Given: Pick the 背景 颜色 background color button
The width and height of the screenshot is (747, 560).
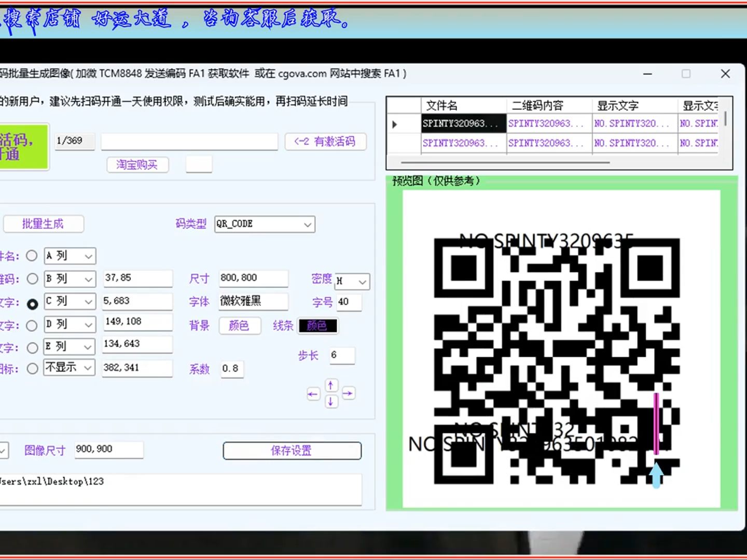Looking at the screenshot, I should [240, 326].
